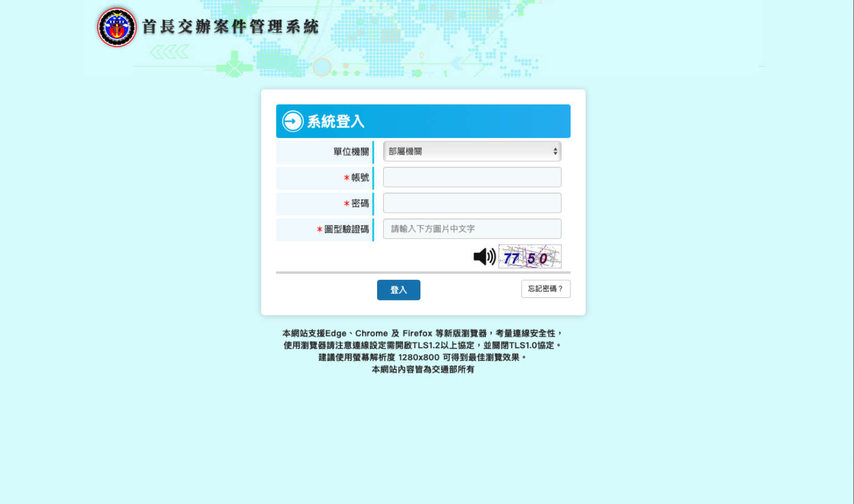Image resolution: width=854 pixels, height=504 pixels.
Task: Click the mute speaker symbol near the captcha
Action: coord(484,256)
